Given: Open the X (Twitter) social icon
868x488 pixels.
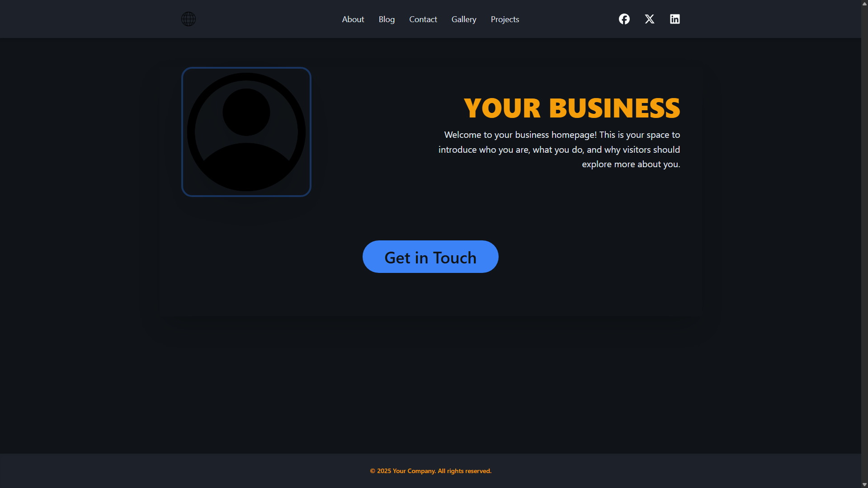Looking at the screenshot, I should pos(649,19).
